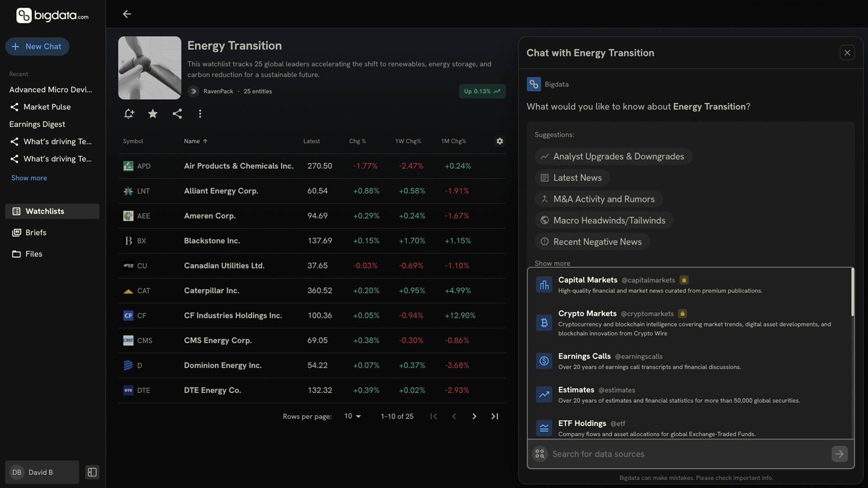Open the Advanced Micro Devi... recent chat

[51, 89]
